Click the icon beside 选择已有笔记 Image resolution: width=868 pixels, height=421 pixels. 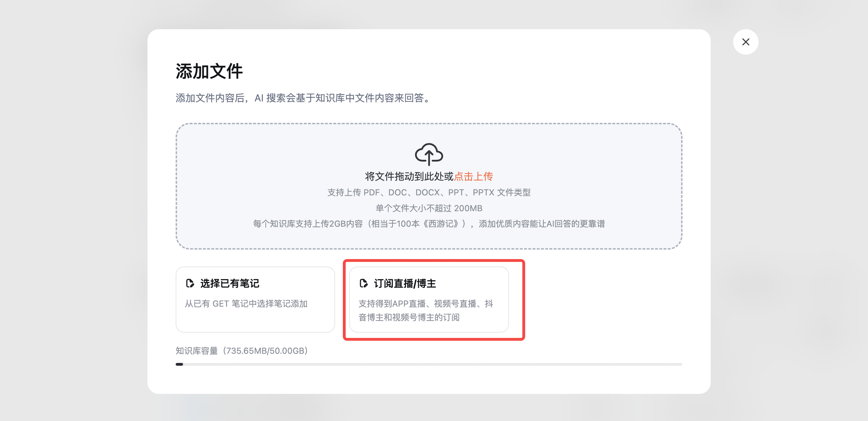[x=190, y=283]
